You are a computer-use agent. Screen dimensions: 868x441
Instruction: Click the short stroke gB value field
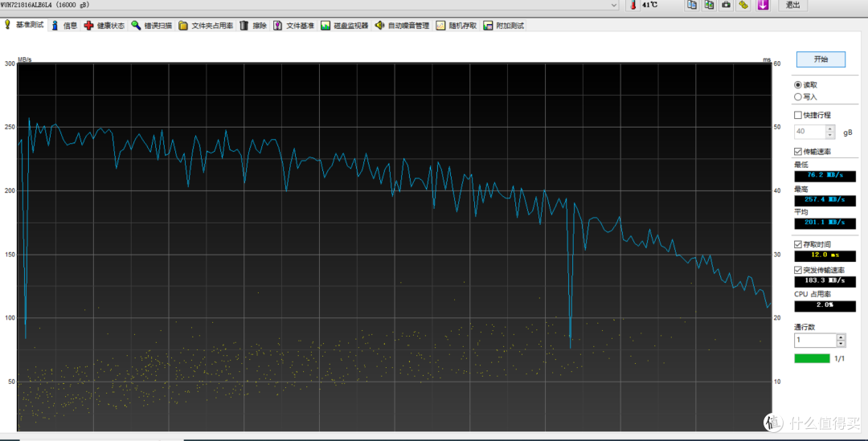click(x=810, y=132)
